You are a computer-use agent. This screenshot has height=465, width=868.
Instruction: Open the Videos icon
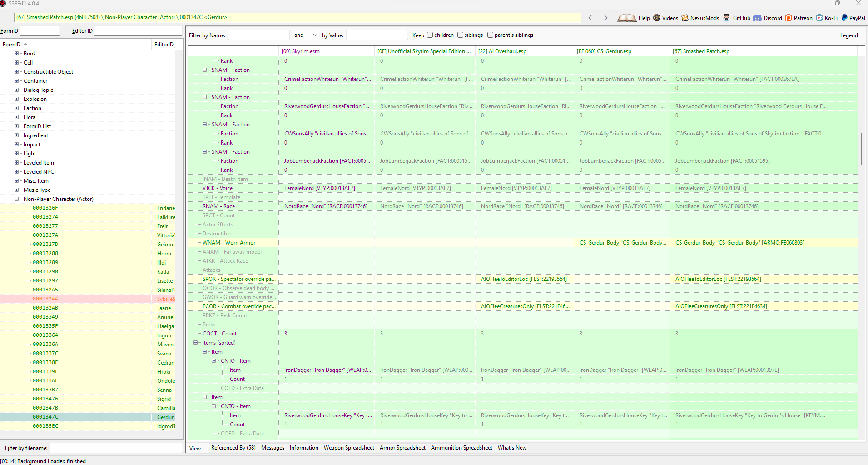(x=657, y=18)
